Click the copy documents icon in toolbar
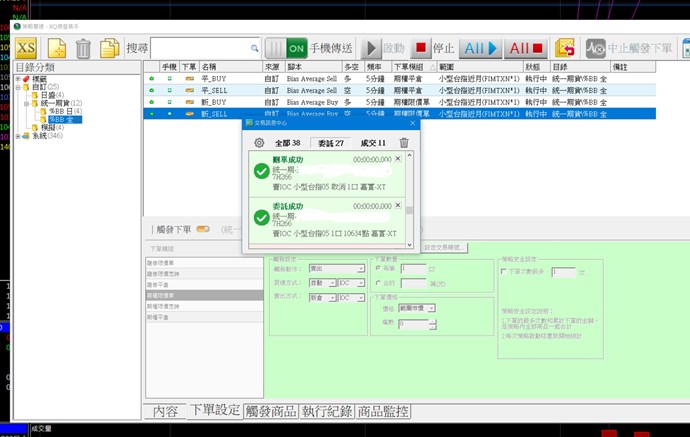Screen dimensions: 690x437 tap(109, 48)
